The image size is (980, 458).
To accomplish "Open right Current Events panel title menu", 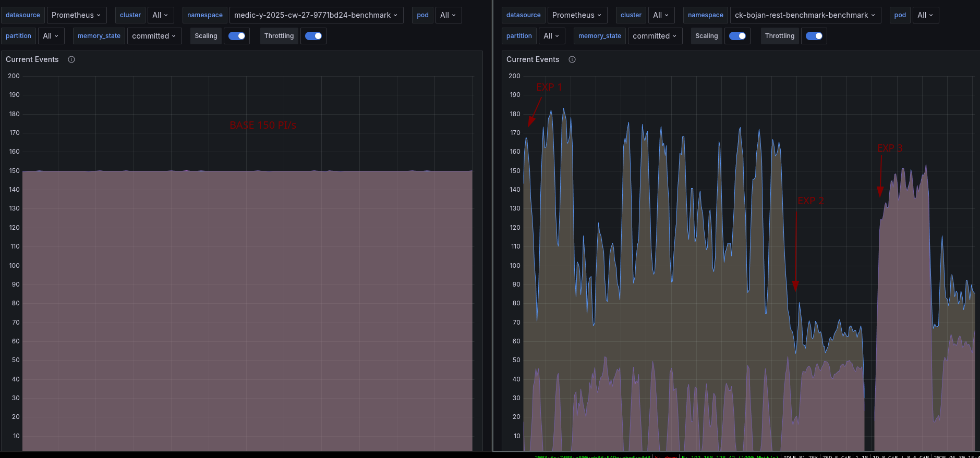I will pyautogui.click(x=533, y=59).
